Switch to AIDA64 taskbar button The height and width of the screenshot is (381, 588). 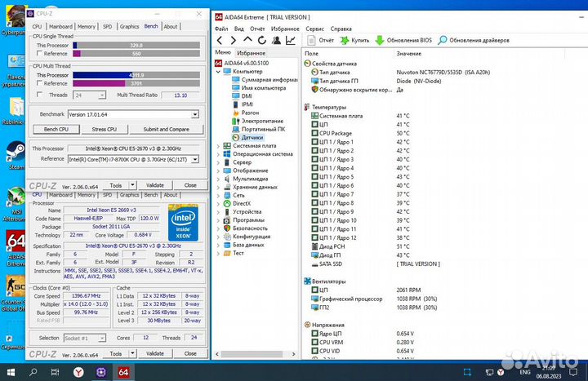(123, 372)
